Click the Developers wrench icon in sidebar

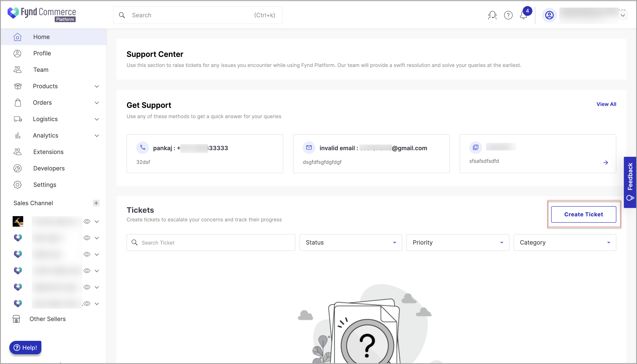(18, 168)
